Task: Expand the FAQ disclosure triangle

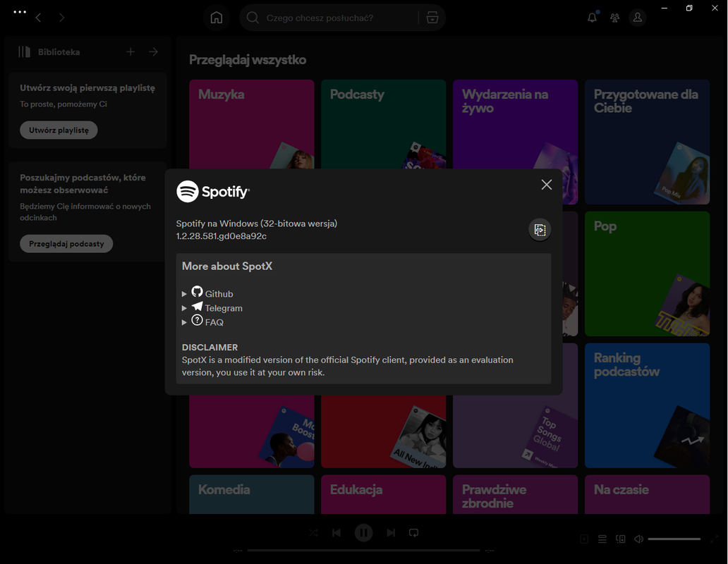Action: pos(184,322)
